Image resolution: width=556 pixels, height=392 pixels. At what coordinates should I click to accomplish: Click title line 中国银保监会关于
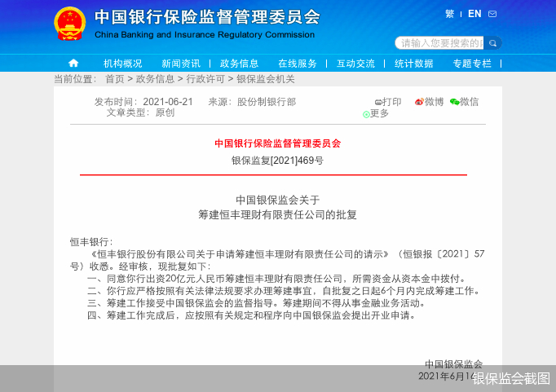pyautogui.click(x=278, y=200)
